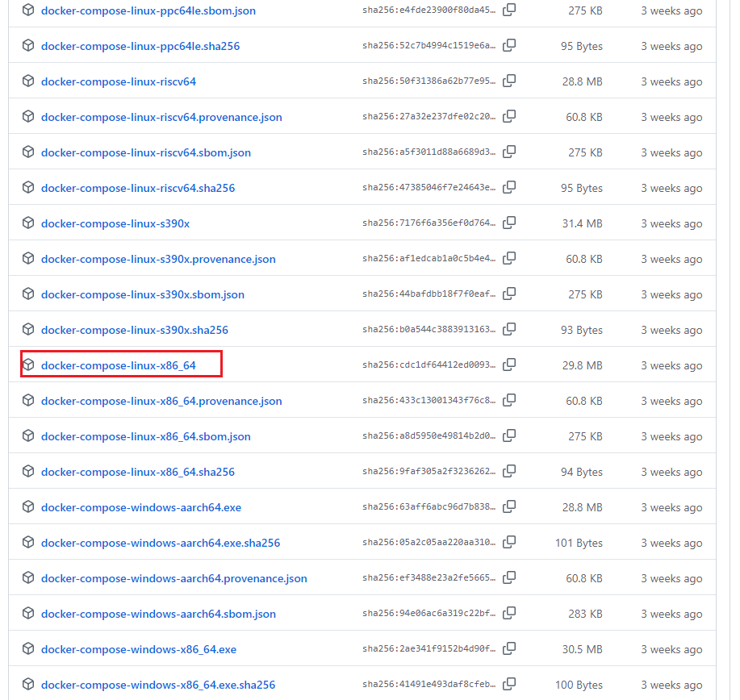This screenshot has width=740, height=700.
Task: Copy sha256 for docker-compose-linux-ppc64le.sha256
Action: [509, 45]
